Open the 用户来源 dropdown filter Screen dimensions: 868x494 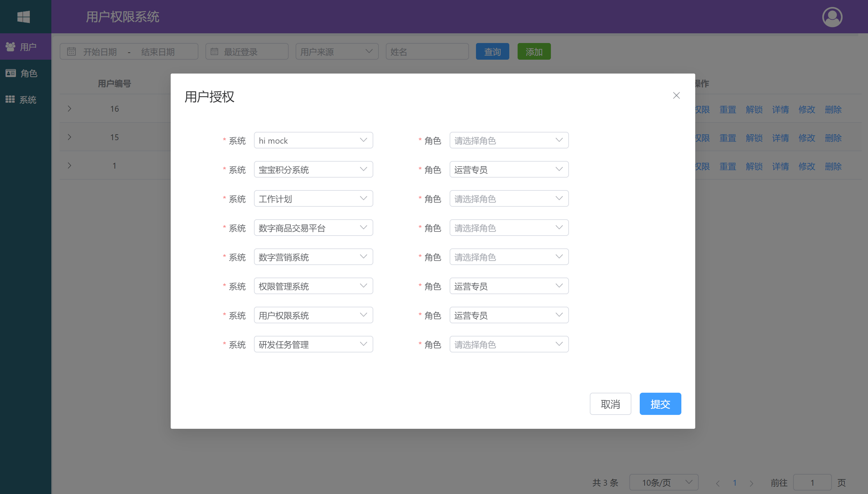pos(337,51)
